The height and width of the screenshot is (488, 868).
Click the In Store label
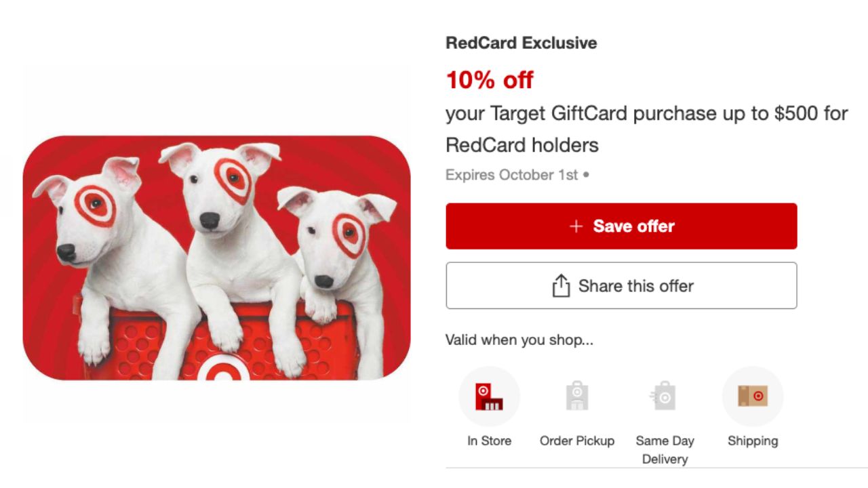[x=489, y=441]
